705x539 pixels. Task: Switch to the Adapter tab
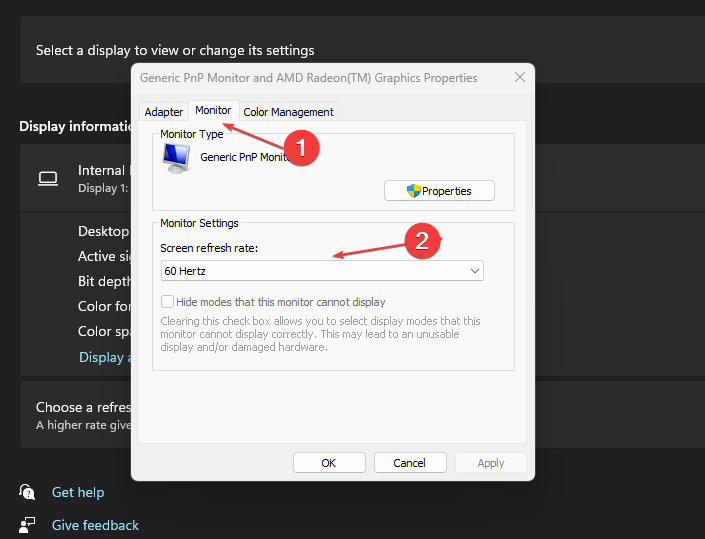pyautogui.click(x=163, y=112)
